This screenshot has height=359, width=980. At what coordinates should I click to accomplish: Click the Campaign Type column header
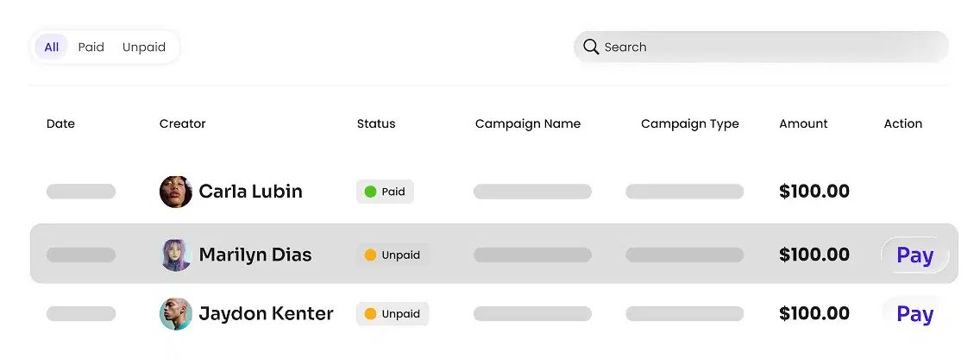pyautogui.click(x=690, y=123)
